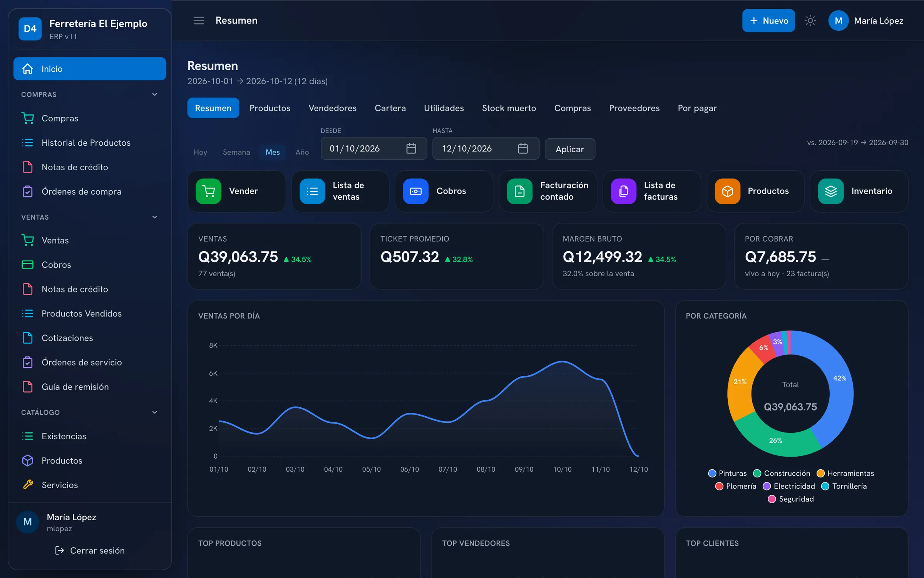Open calendar picker in Hasta field
The width and height of the screenshot is (924, 578).
coord(523,148)
